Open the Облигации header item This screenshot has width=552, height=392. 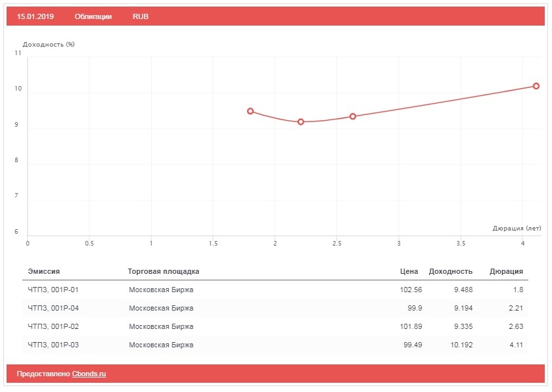93,16
